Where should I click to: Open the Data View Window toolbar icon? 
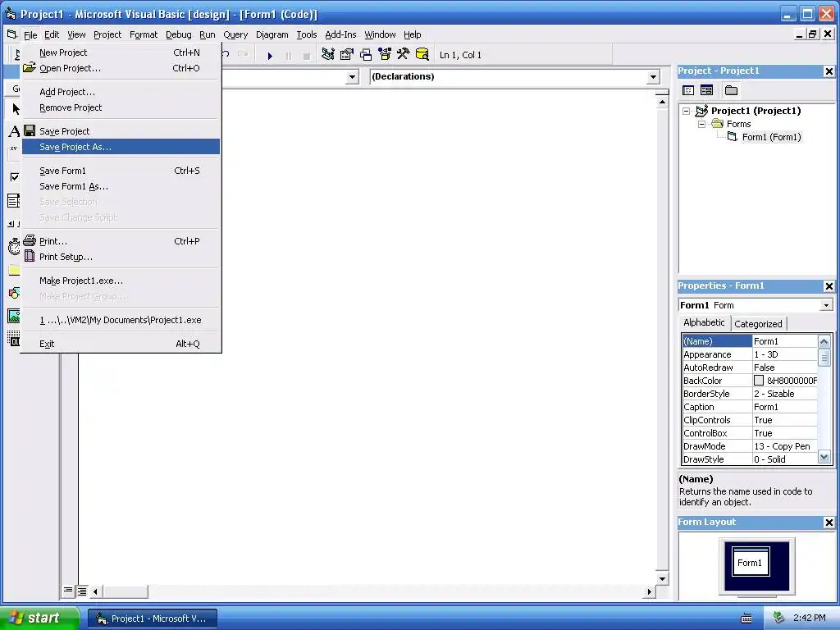coord(422,55)
